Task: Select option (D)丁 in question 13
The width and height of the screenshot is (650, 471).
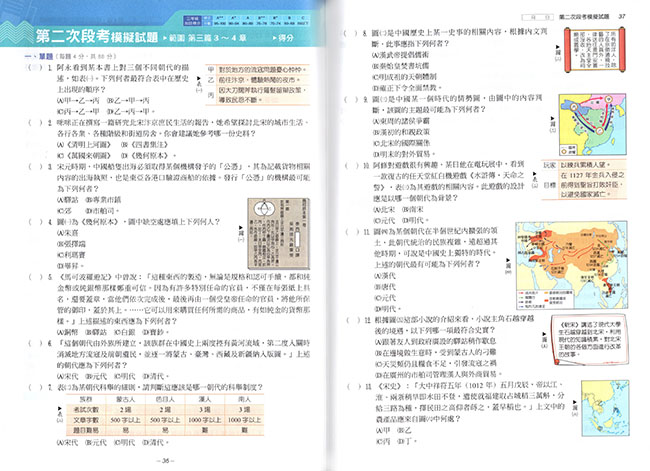Action: click(x=405, y=441)
